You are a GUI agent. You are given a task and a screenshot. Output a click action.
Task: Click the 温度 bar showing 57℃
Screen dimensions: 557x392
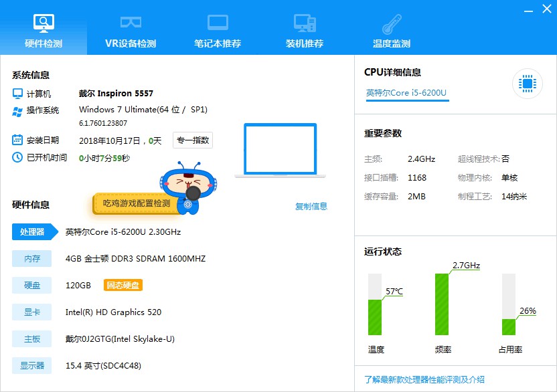point(375,304)
